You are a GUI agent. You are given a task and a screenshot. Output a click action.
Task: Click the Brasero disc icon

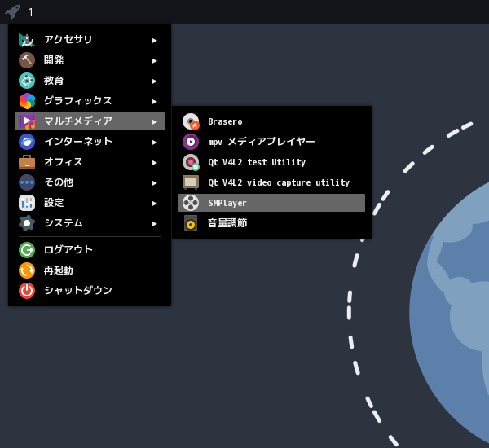[x=191, y=121]
